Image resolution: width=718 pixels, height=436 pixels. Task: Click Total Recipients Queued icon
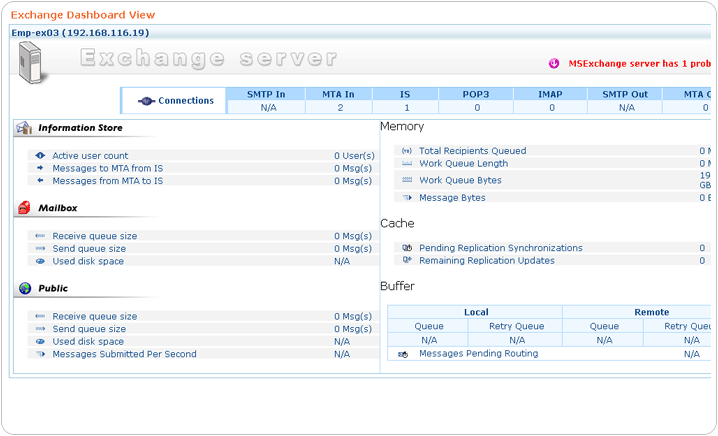407,151
